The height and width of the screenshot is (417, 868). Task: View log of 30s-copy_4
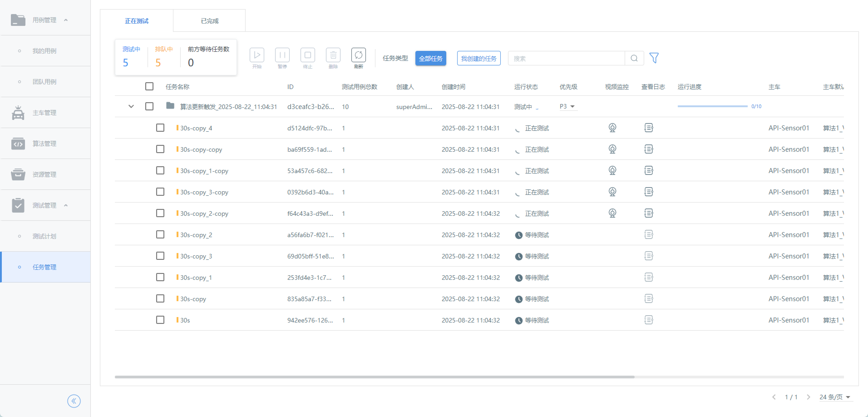[649, 128]
